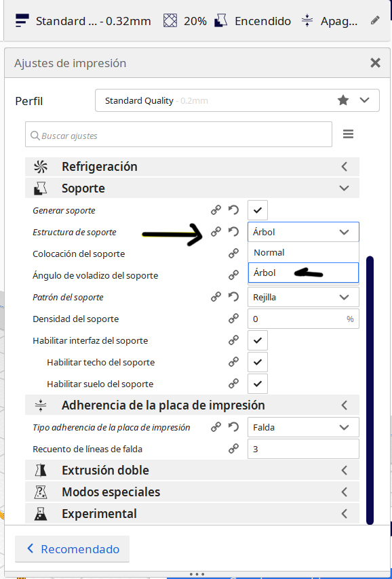This screenshot has height=579, width=392.
Task: Select Árbol in the support structure list
Action: [303, 273]
